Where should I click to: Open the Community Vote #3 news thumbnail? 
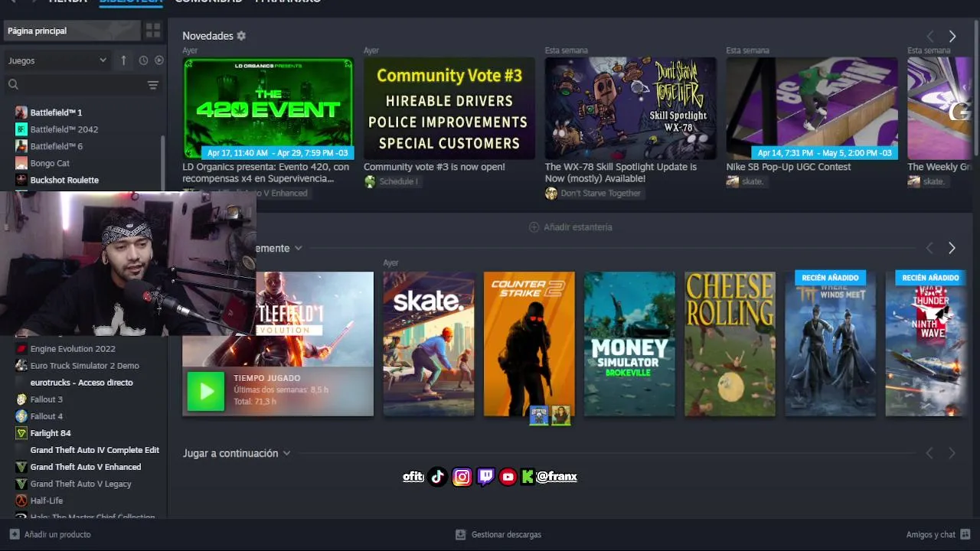tap(449, 108)
